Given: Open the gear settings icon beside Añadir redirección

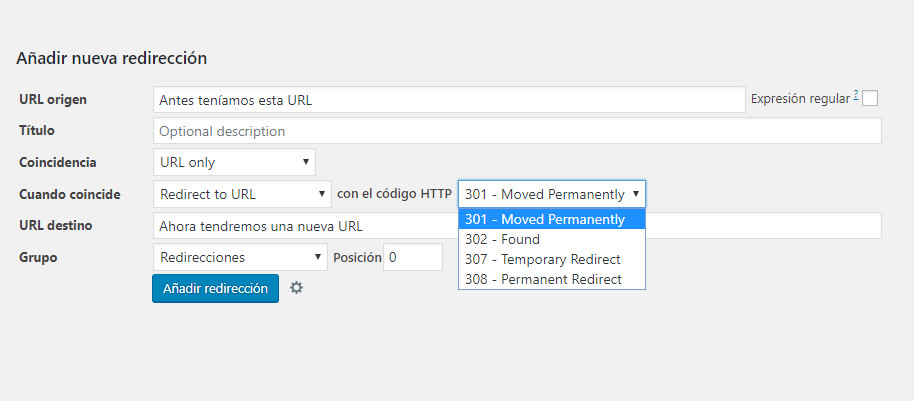Looking at the screenshot, I should [x=297, y=287].
